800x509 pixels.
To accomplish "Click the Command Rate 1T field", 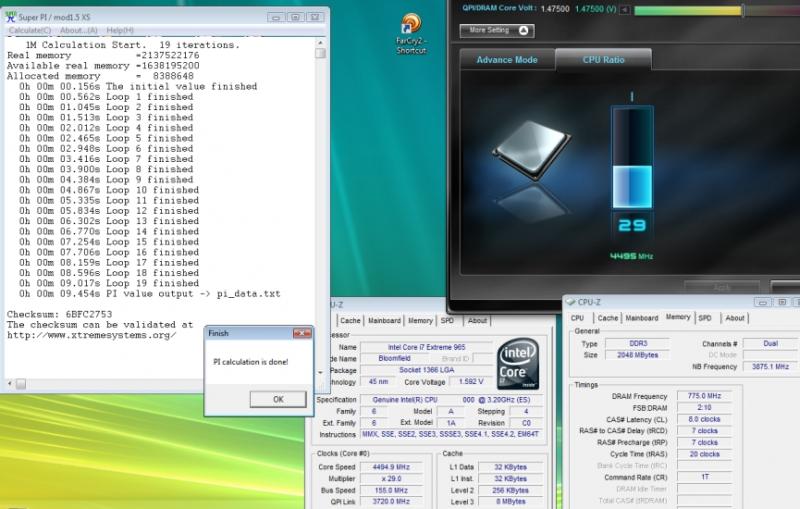I will (704, 477).
